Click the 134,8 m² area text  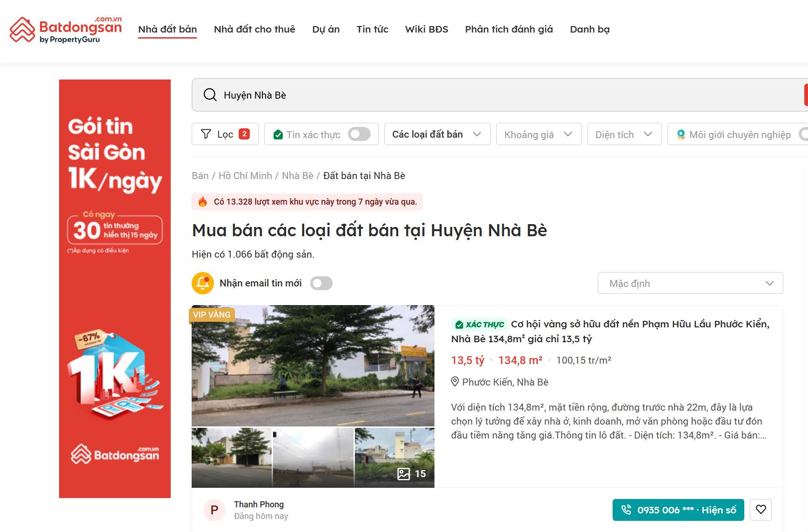[x=520, y=360]
